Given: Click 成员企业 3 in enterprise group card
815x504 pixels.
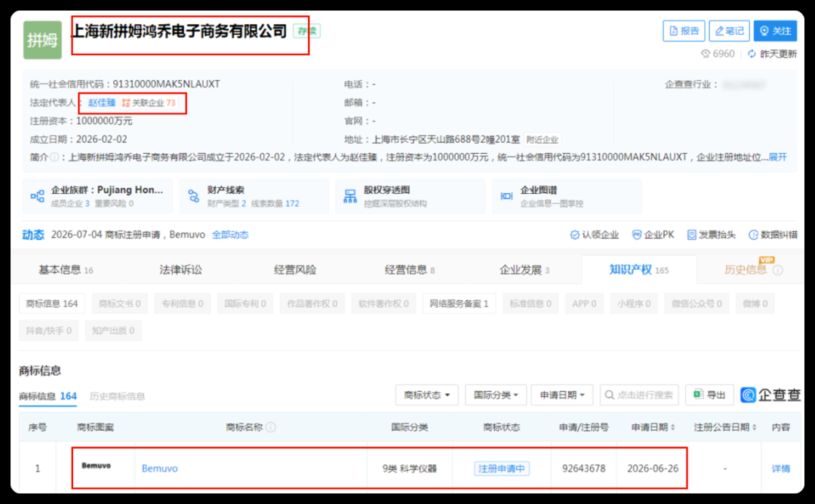Looking at the screenshot, I should tap(69, 204).
